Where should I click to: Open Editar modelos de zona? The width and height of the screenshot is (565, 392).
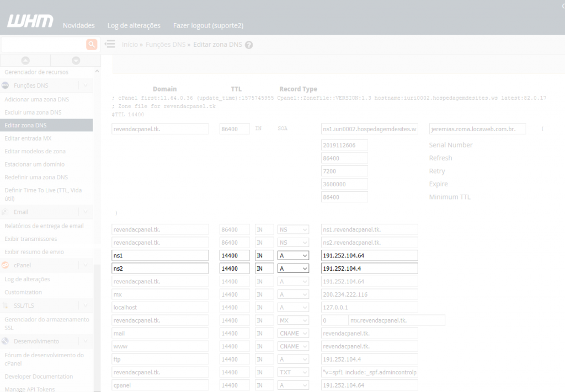click(35, 151)
